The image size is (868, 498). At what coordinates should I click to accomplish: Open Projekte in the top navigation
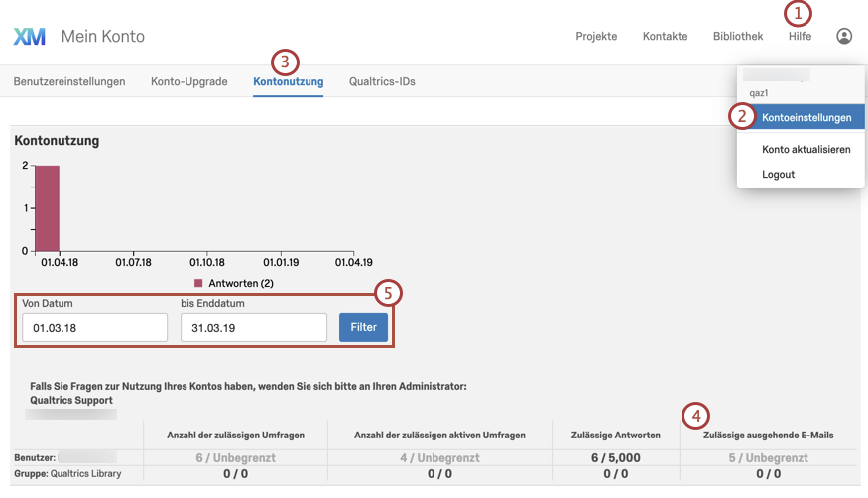[596, 36]
